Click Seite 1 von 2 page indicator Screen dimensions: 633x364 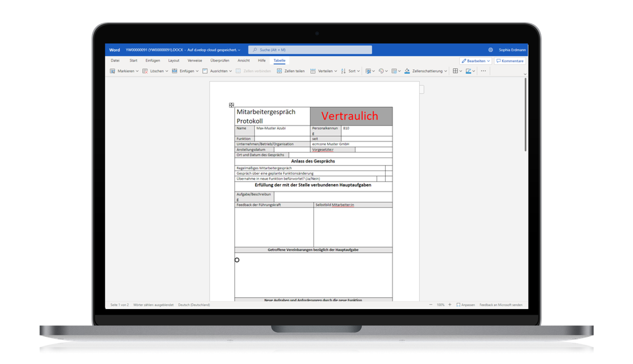click(119, 305)
